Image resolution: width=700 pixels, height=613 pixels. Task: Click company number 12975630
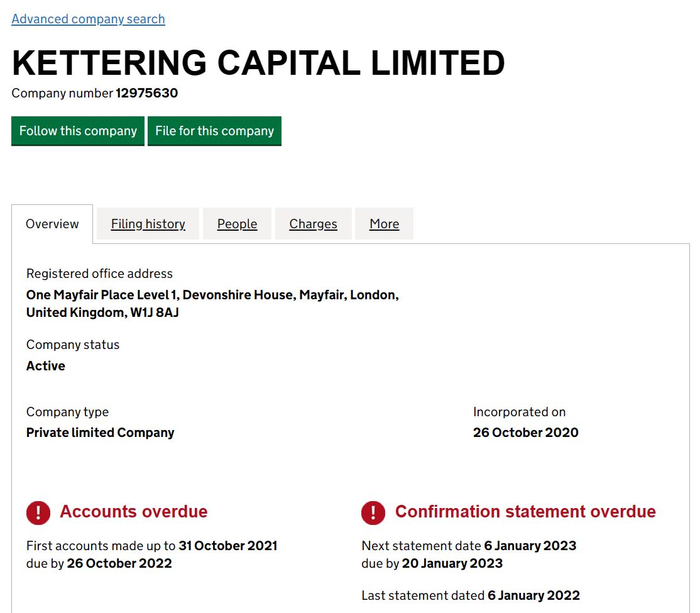pyautogui.click(x=147, y=93)
